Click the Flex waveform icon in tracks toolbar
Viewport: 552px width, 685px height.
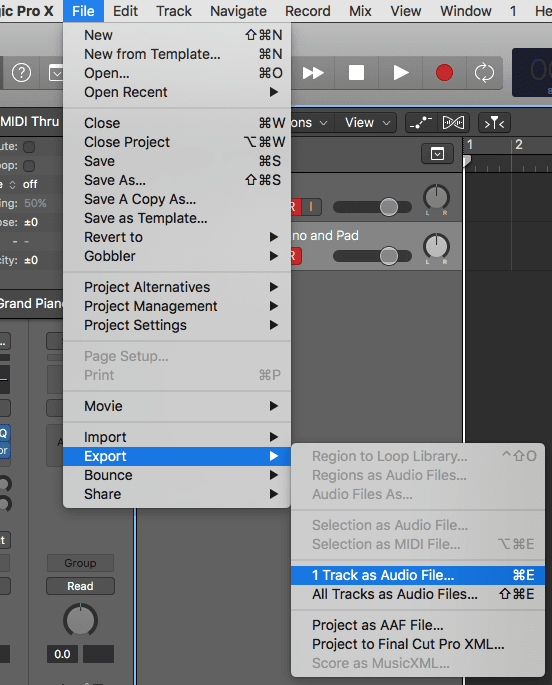click(453, 123)
